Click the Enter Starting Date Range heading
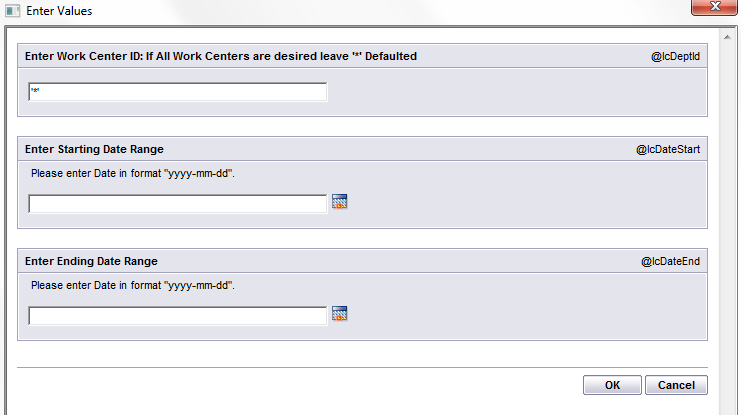This screenshot has width=743, height=415. pos(94,149)
